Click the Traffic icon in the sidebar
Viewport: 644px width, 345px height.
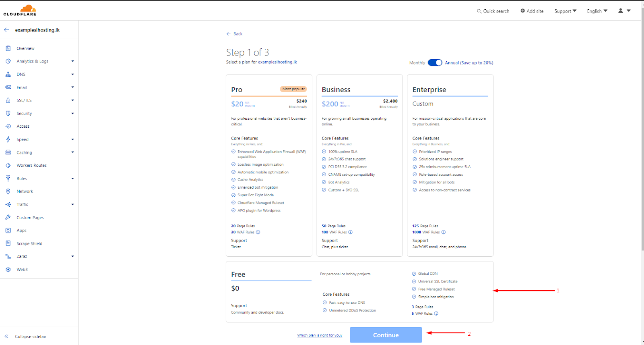pyautogui.click(x=8, y=205)
